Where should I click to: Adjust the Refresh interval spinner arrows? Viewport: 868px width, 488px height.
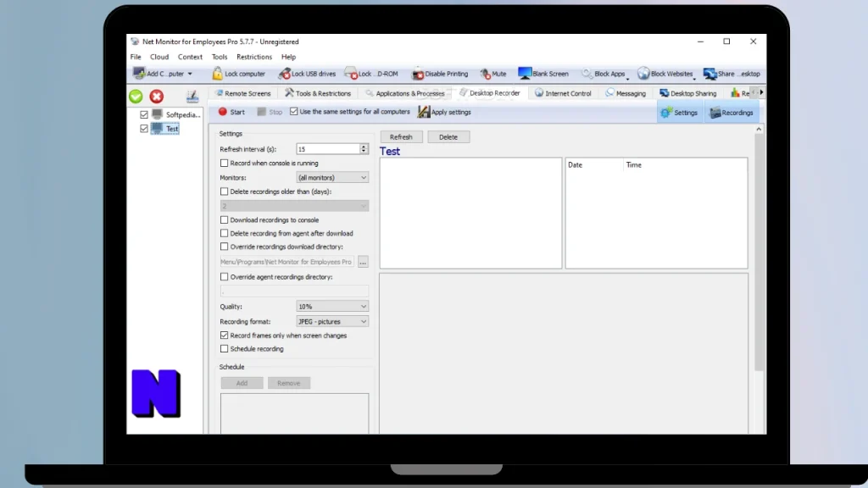(364, 149)
